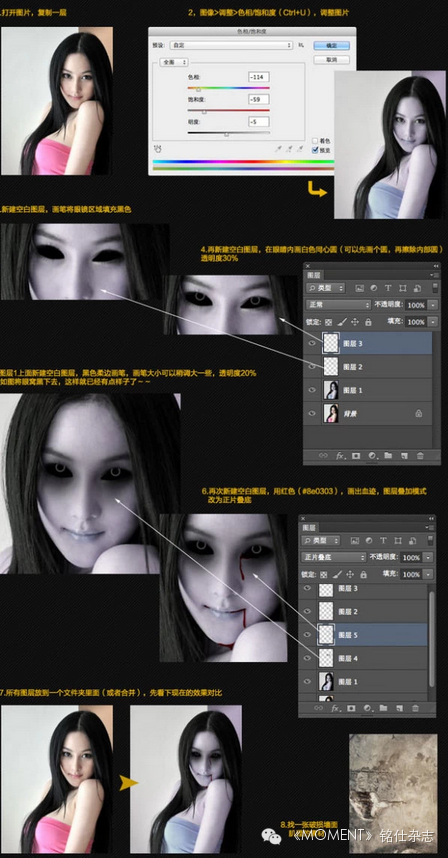
Task: Select the subtract-from-sample eyedropper in dialog
Action: 301,148
